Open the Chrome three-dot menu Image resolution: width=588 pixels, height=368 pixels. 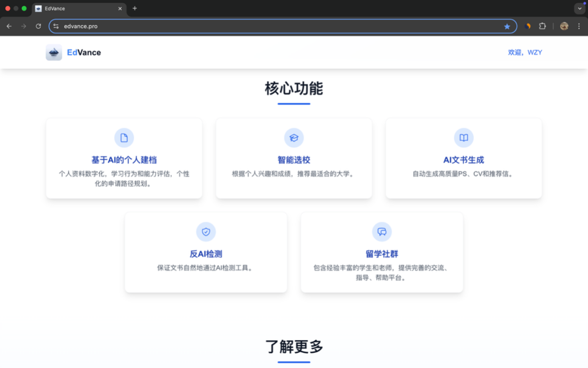click(x=578, y=26)
